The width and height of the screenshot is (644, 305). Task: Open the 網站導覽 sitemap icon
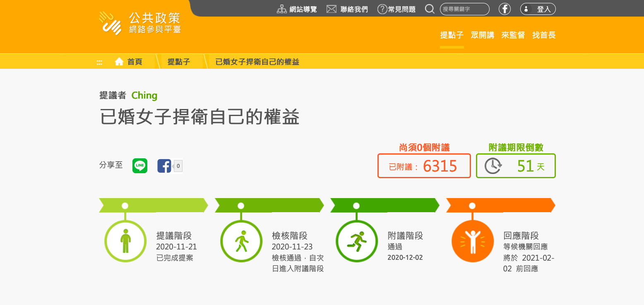(282, 9)
